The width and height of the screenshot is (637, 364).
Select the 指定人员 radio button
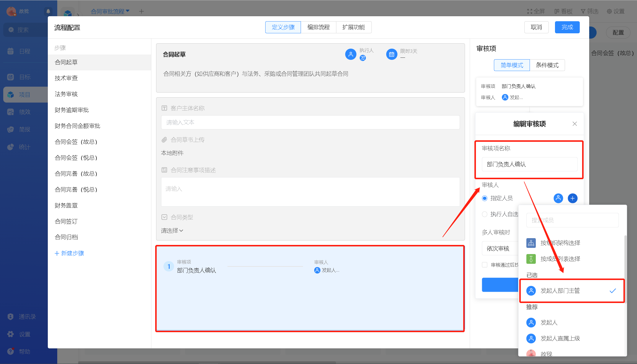[484, 198]
